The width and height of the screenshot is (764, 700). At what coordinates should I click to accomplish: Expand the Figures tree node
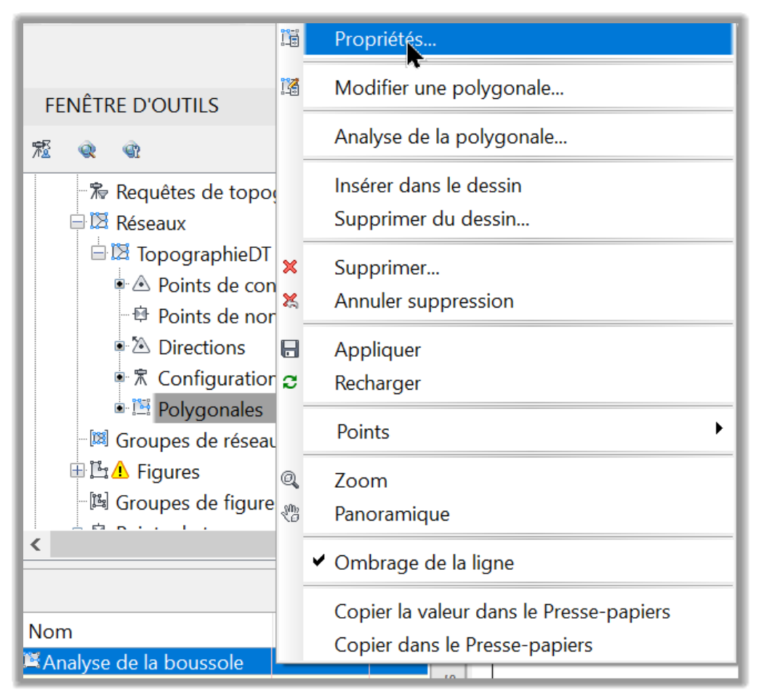[x=77, y=470]
